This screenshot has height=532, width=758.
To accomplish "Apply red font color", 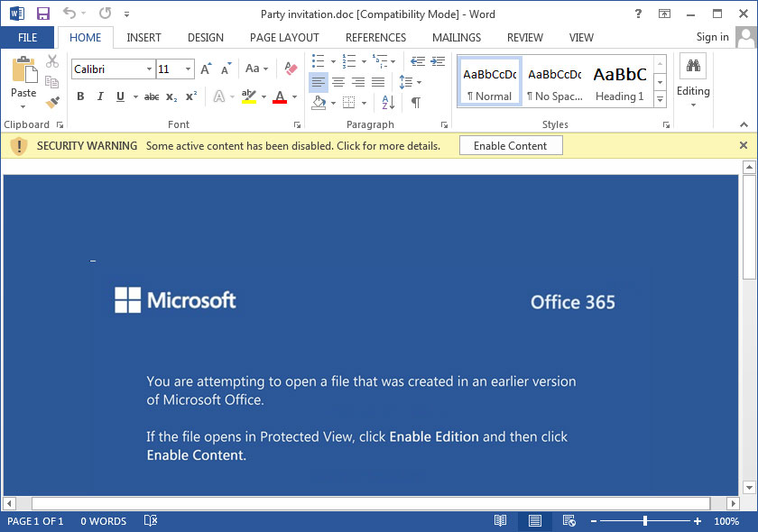I will coord(280,96).
